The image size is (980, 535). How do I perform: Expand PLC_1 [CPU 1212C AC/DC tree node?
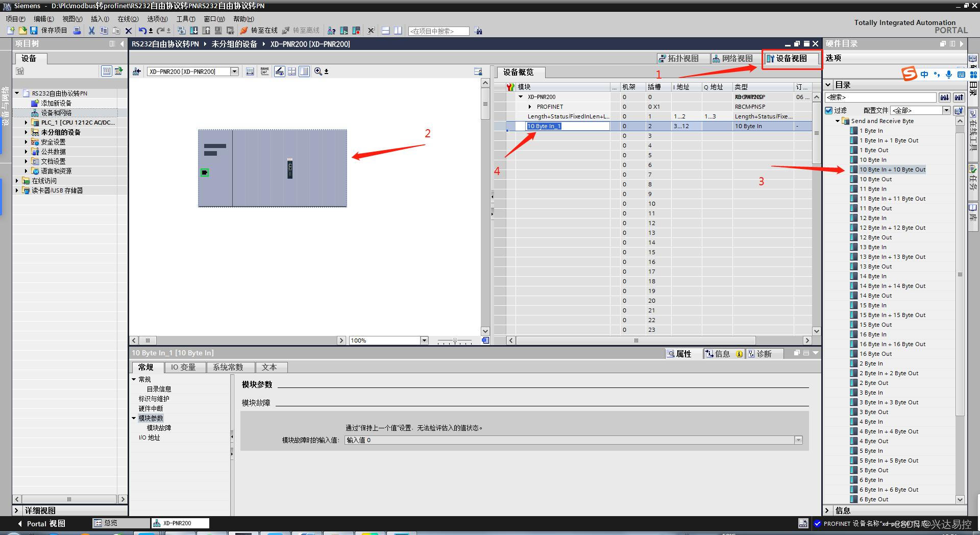pyautogui.click(x=26, y=123)
